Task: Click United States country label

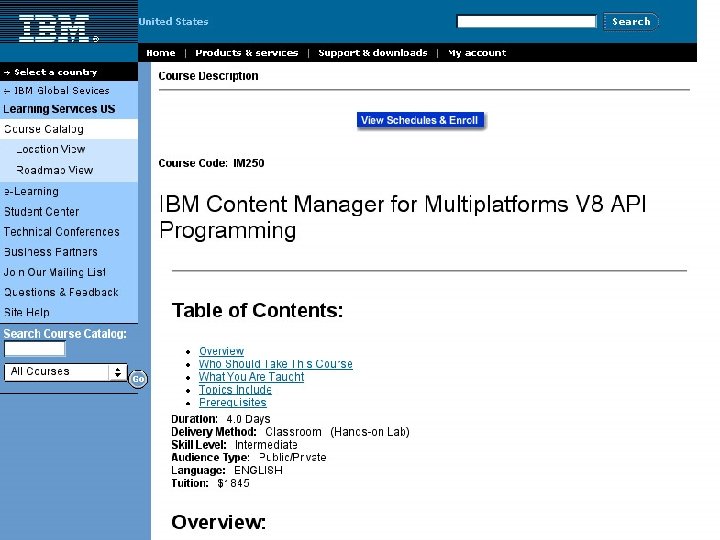Action: pos(174,22)
